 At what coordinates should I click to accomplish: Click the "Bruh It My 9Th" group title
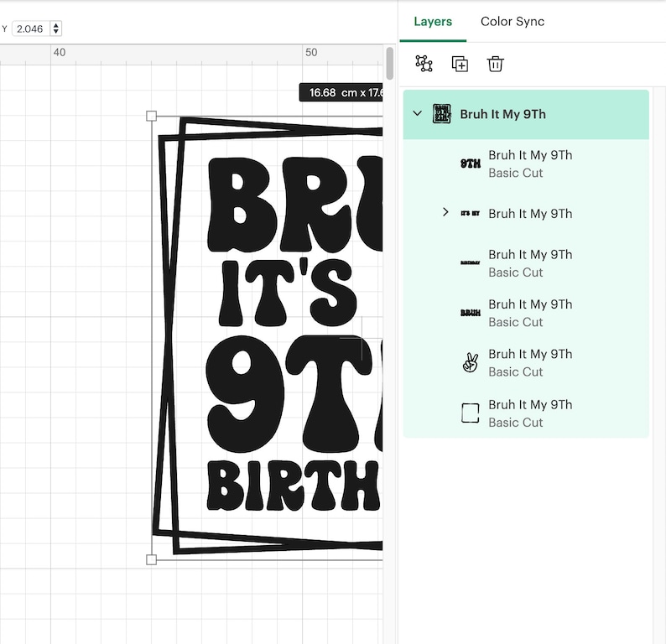(503, 114)
